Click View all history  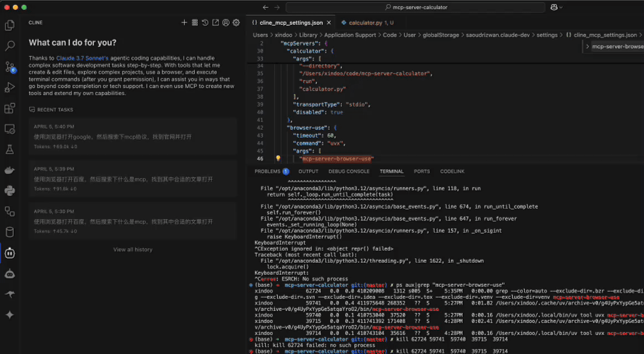click(133, 249)
